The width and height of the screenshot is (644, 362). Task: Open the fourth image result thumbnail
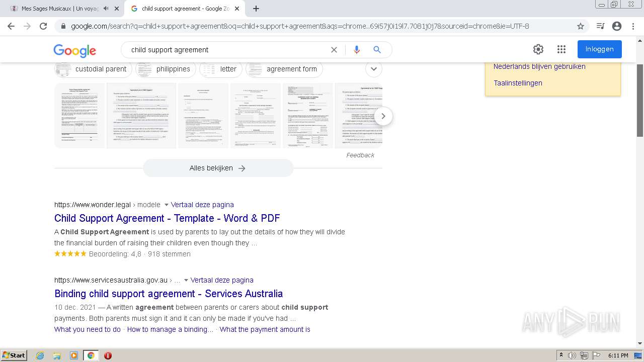pos(256,116)
